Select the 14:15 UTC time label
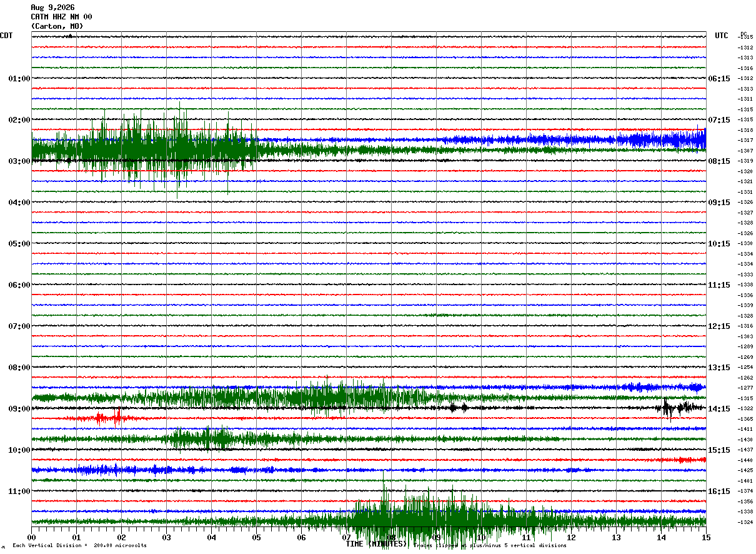Viewport: 756px width, 554px height. pyautogui.click(x=719, y=408)
